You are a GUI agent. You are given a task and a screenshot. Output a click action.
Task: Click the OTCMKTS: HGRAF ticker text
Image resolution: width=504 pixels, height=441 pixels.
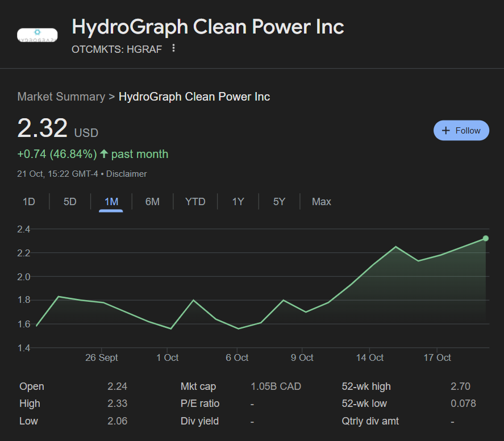click(116, 49)
